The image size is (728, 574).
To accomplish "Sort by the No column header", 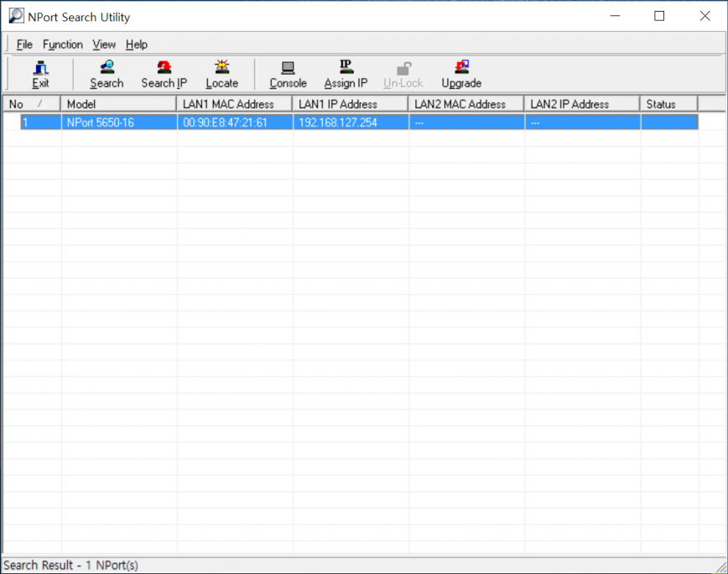I will point(32,104).
